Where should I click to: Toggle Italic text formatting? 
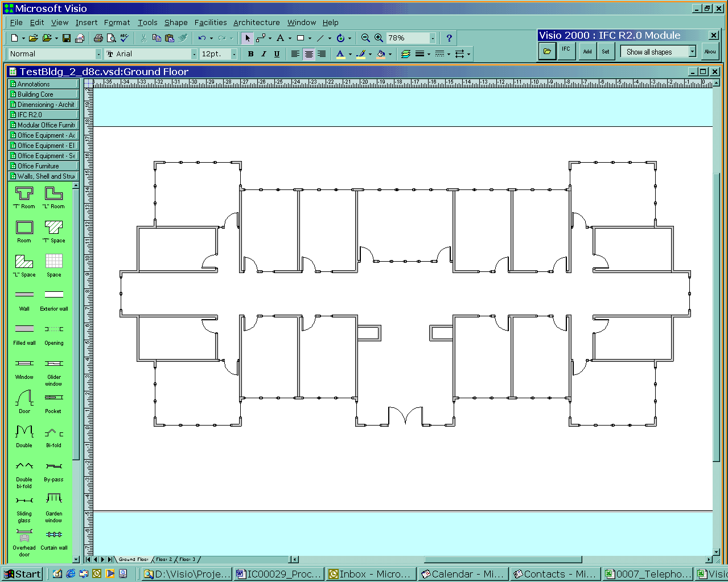tap(264, 54)
